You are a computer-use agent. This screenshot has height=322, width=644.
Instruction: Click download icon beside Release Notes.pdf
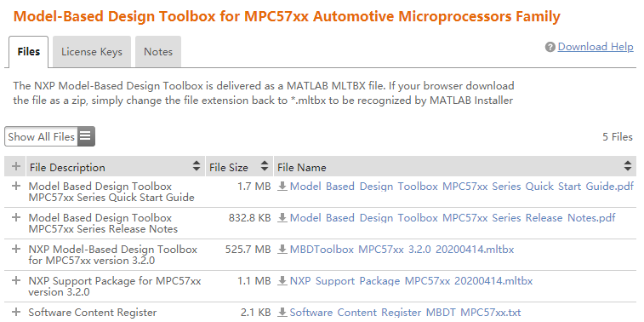pyautogui.click(x=282, y=218)
